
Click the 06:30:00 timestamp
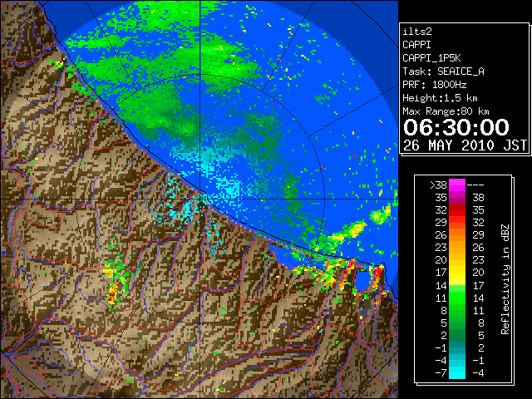(x=456, y=127)
